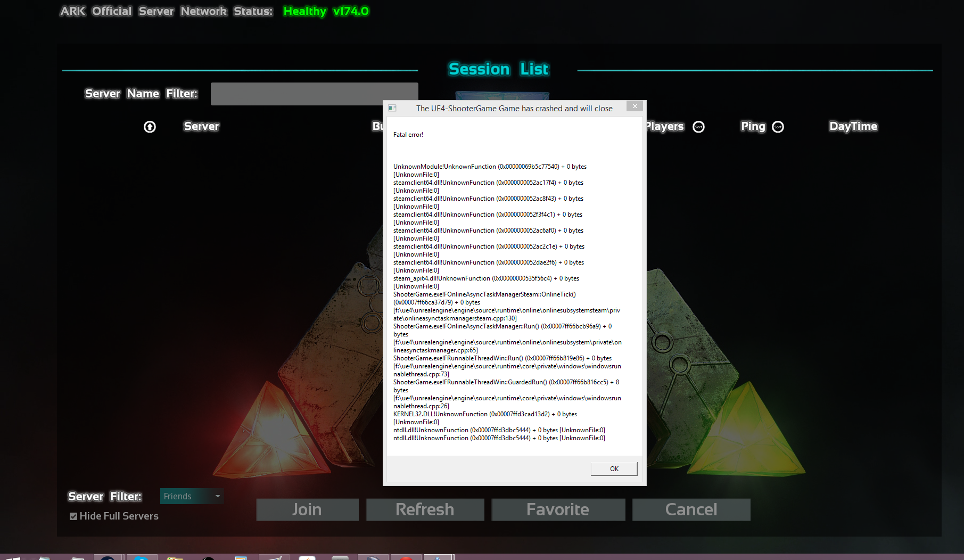
Task: Launch the web browser from the taskbar
Action: tap(141, 558)
